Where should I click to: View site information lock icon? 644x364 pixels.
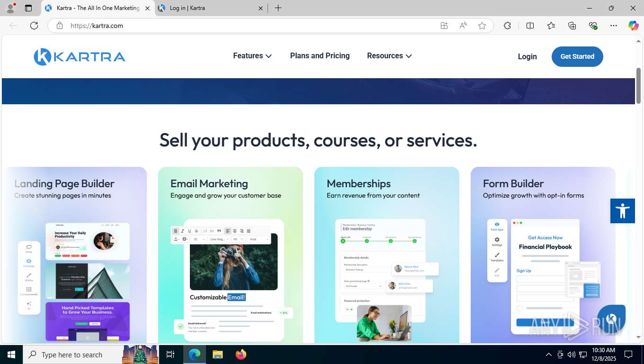(60, 26)
